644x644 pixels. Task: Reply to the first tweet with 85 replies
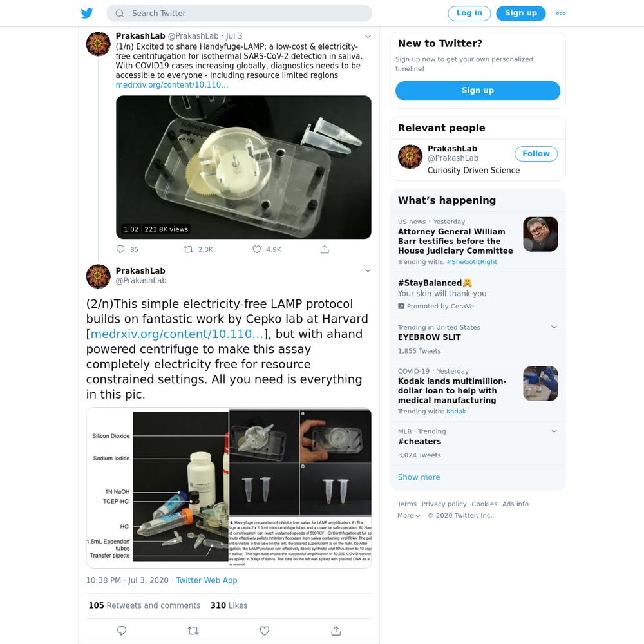pyautogui.click(x=120, y=249)
